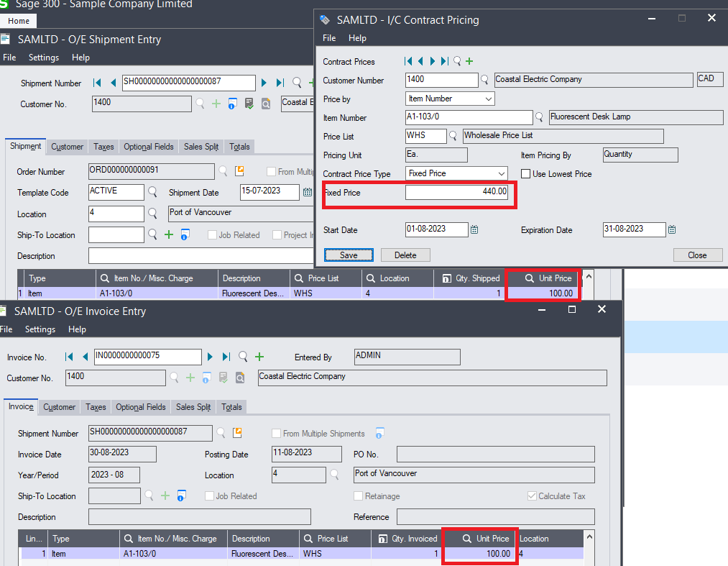Open Item Number finder in Contract Pricing
This screenshot has height=566, width=728.
[539, 117]
